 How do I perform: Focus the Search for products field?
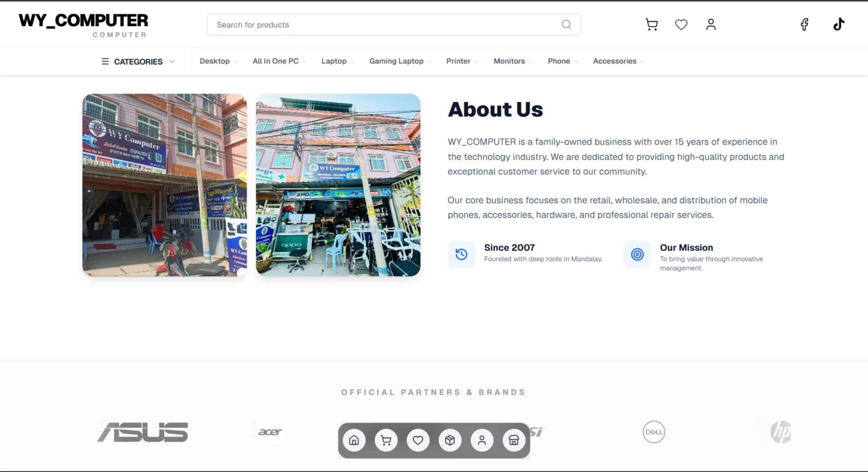pyautogui.click(x=394, y=25)
